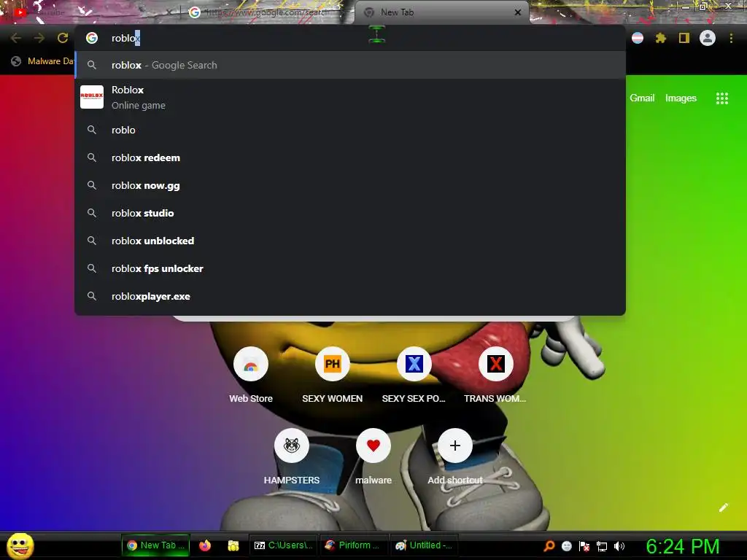
Task: Open the HAMPSTERS shortcut
Action: 292,456
